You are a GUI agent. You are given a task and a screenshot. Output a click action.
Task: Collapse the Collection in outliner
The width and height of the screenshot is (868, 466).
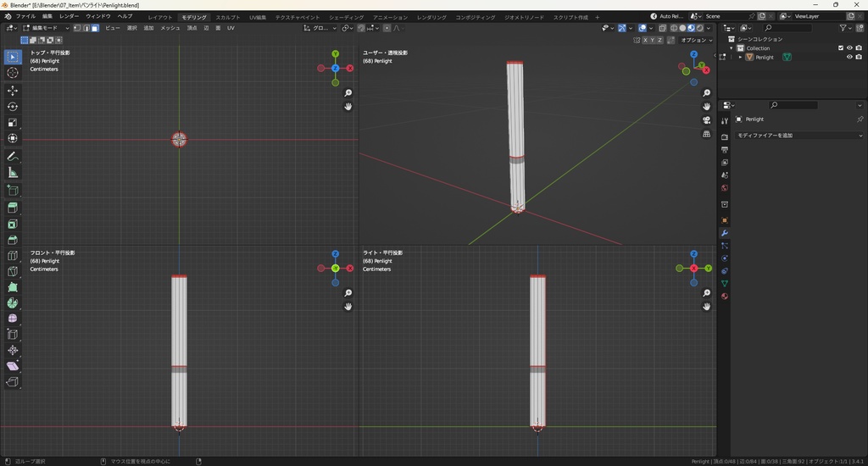[x=732, y=48]
